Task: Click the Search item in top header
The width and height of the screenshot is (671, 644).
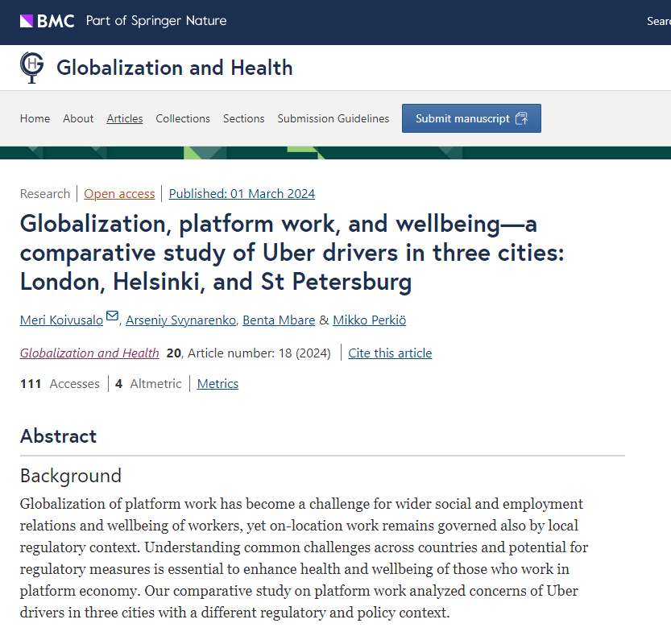Action: point(659,21)
